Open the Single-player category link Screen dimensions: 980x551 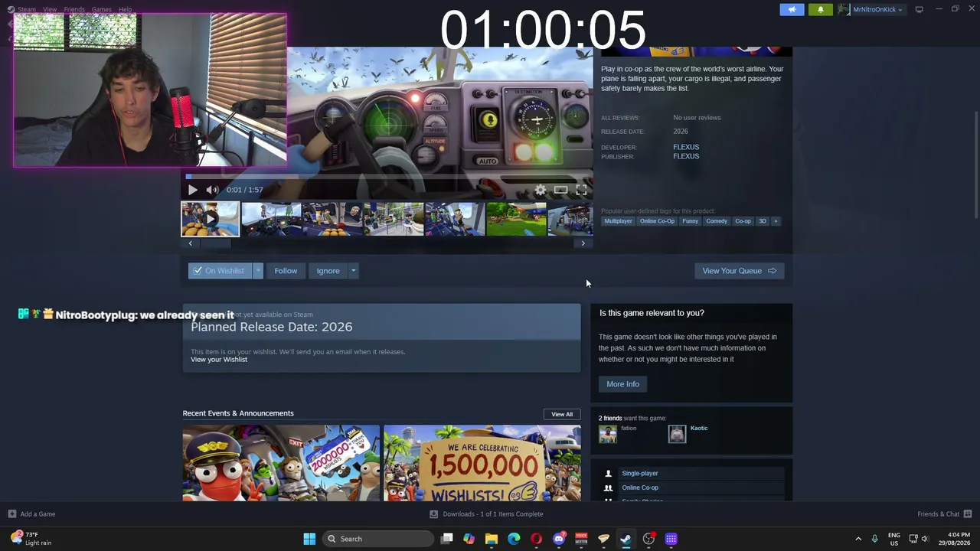639,474
